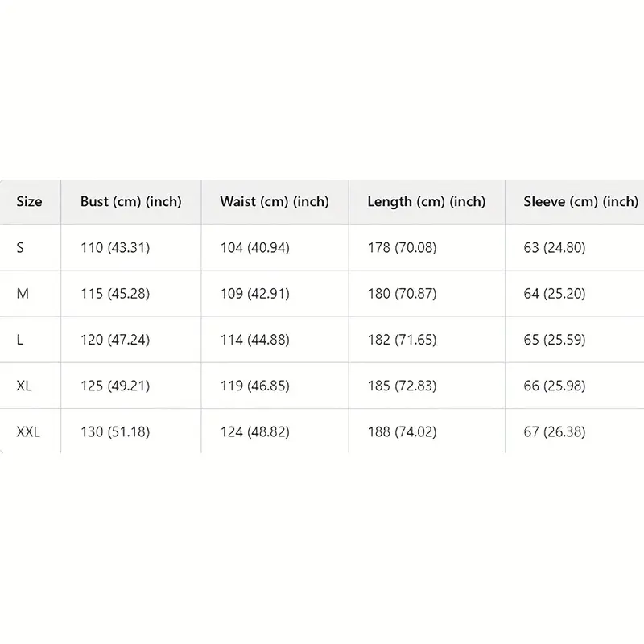Select waist value 109 (42.91)
This screenshot has width=644, height=644.
click(254, 294)
